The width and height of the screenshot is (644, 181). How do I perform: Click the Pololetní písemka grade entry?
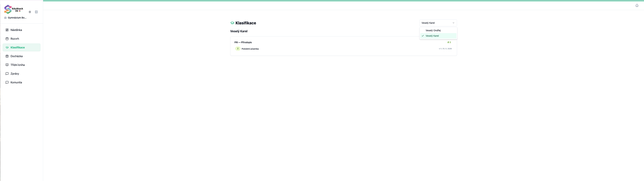click(250, 49)
